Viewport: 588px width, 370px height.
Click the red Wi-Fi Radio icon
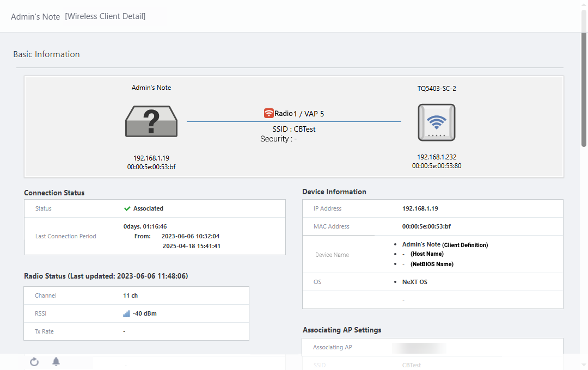[268, 113]
